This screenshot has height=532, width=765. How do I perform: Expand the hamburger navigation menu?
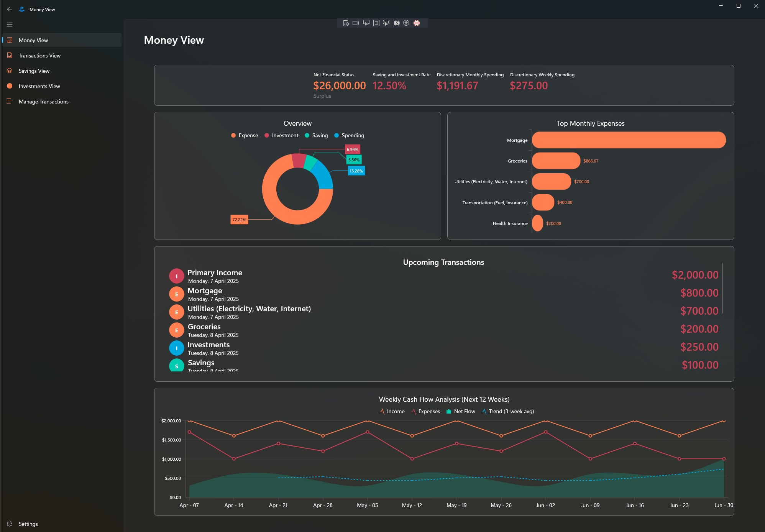coord(10,25)
